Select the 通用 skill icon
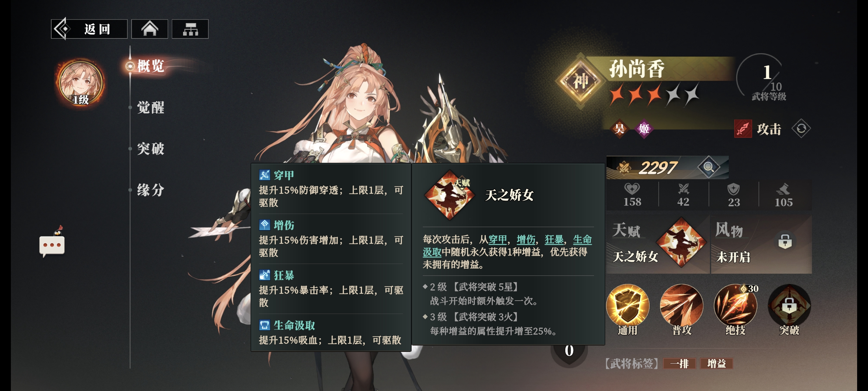This screenshot has width=868, height=391. click(627, 306)
